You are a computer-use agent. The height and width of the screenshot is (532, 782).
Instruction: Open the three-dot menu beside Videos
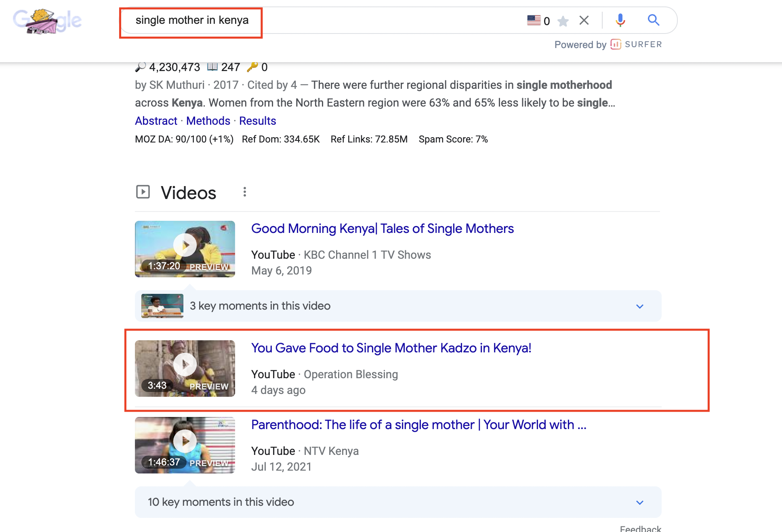[x=244, y=192]
